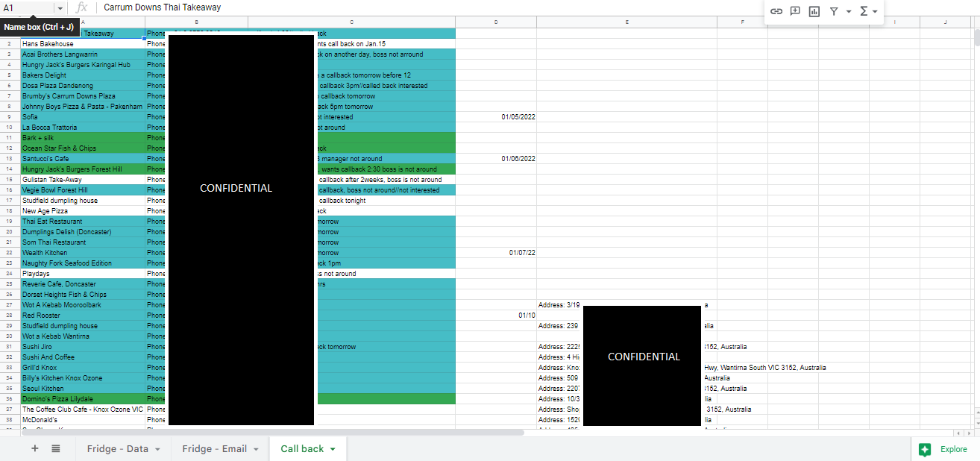
Task: Click the Name box showing A1
Action: [28, 7]
